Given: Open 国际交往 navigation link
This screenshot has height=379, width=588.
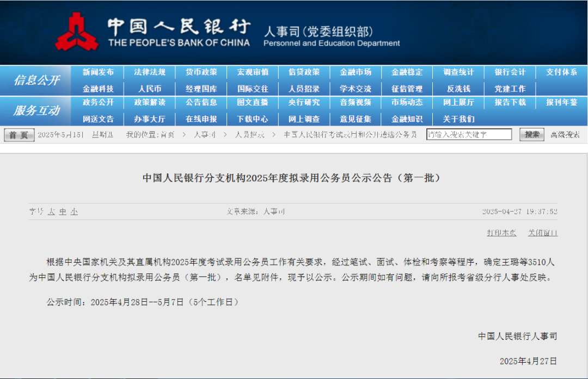Looking at the screenshot, I should 253,89.
